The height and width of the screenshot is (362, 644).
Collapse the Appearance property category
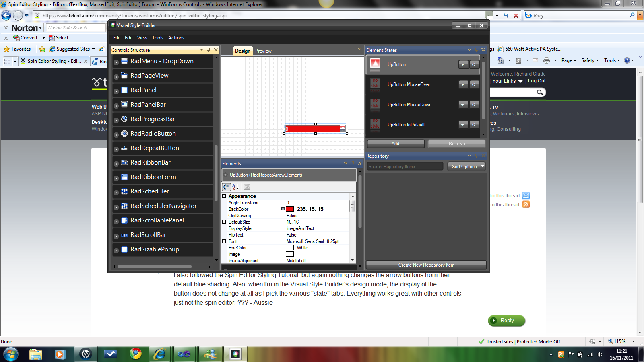click(224, 196)
